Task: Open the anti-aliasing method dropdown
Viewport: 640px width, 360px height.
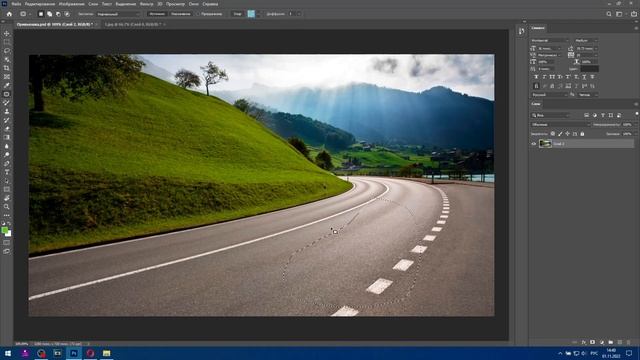Action: pos(588,95)
